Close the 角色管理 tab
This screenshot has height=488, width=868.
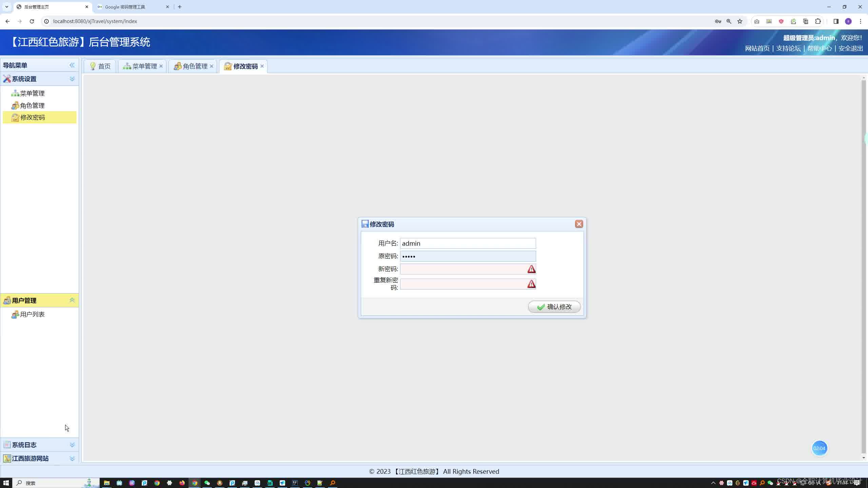click(x=212, y=66)
